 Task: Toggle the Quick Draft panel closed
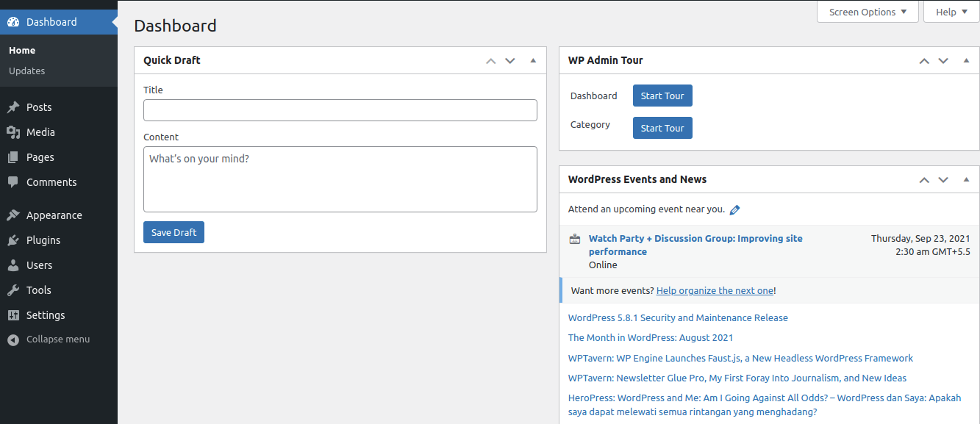point(534,60)
